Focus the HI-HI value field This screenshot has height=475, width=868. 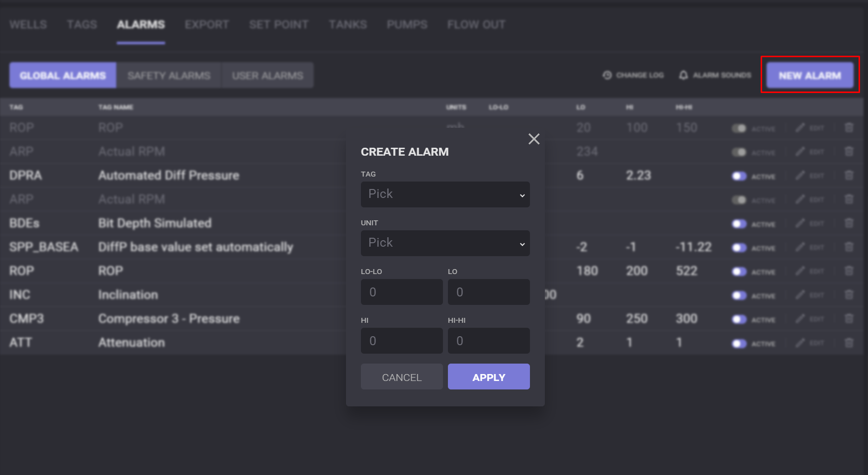click(489, 341)
